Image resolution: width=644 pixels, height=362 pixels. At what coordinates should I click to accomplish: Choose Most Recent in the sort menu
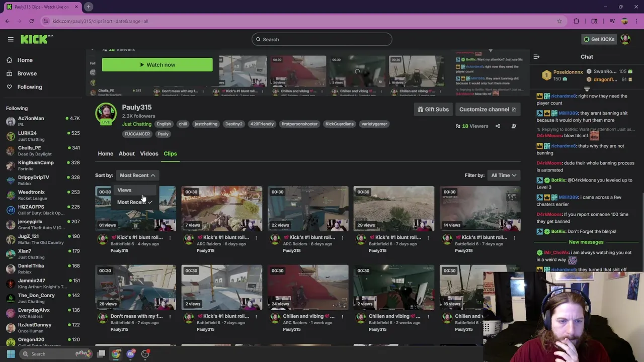pyautogui.click(x=135, y=202)
